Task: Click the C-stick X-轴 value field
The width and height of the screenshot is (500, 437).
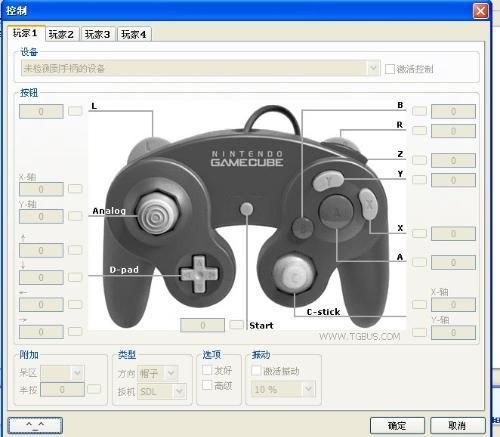Action: point(453,305)
